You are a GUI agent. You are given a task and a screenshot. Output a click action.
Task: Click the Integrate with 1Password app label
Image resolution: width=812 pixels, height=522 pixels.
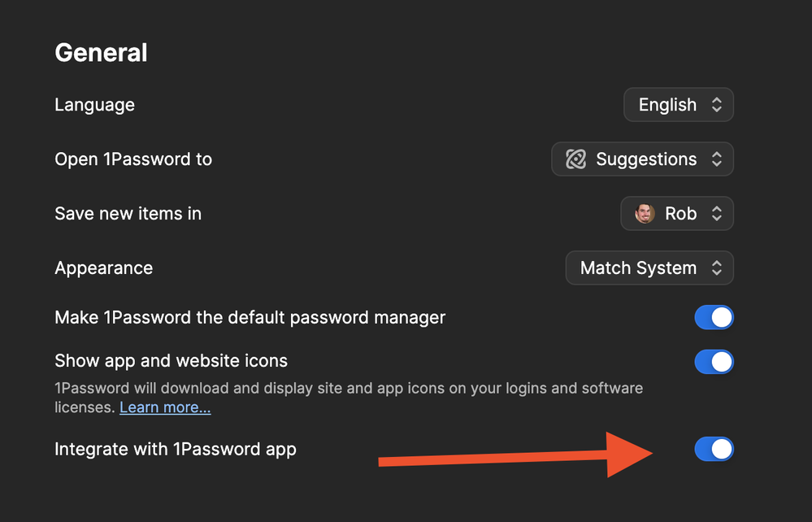[175, 449]
